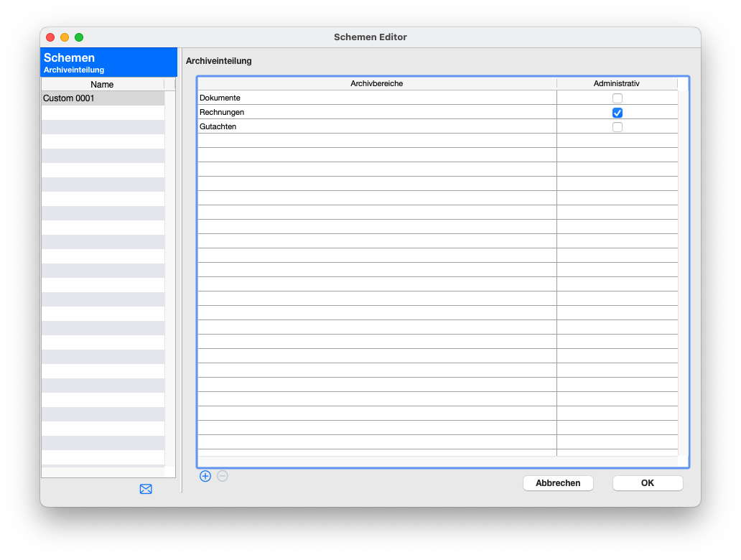Click the envelope icon below schema list

click(146, 489)
